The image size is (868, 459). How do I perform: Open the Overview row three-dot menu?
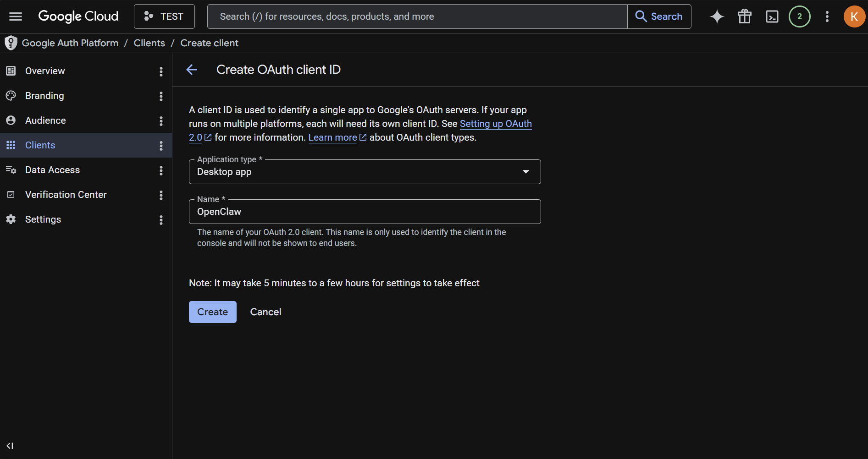[x=161, y=71]
